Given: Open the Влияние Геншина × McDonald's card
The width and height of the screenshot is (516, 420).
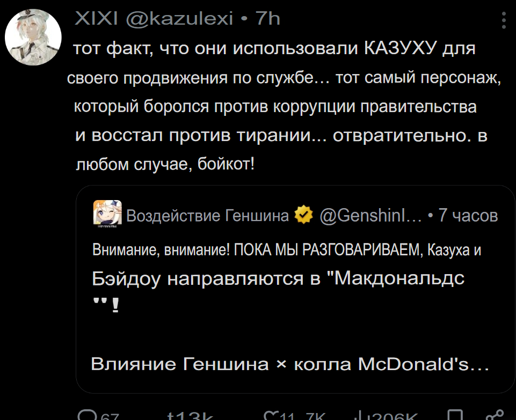Looking at the screenshot, I should (290, 364).
